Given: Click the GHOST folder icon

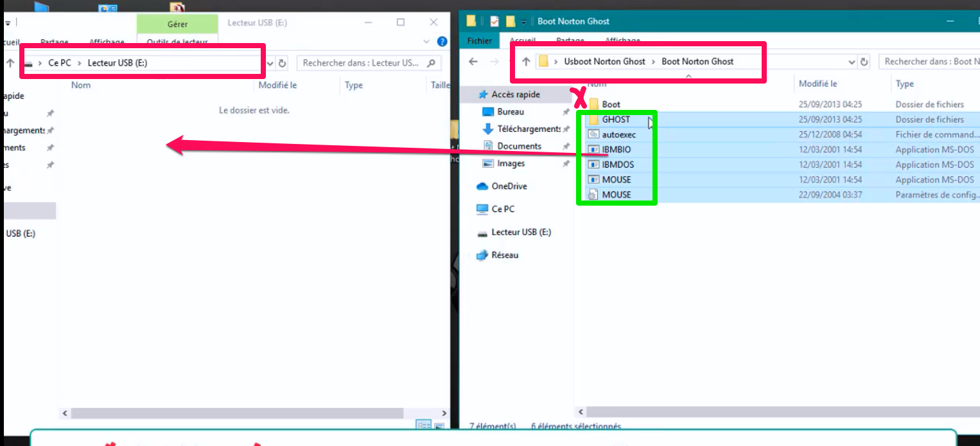Looking at the screenshot, I should (x=593, y=119).
